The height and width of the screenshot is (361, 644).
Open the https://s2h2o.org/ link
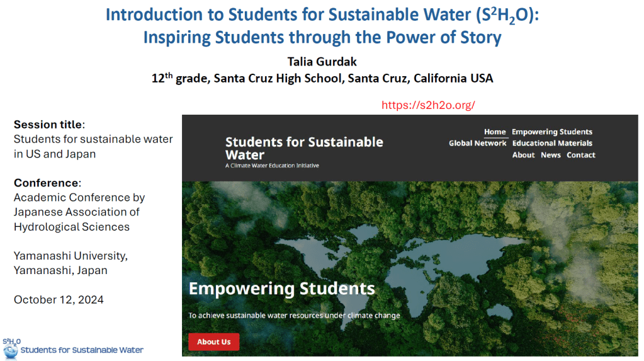[427, 105]
